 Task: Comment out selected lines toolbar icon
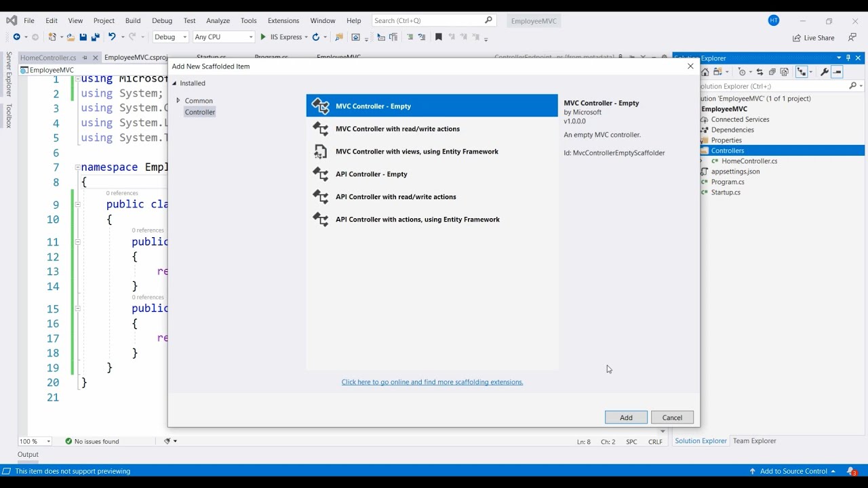(410, 37)
